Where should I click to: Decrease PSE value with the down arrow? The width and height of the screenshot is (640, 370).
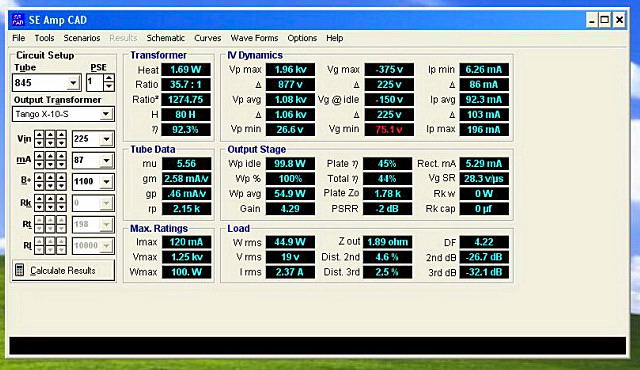click(109, 86)
